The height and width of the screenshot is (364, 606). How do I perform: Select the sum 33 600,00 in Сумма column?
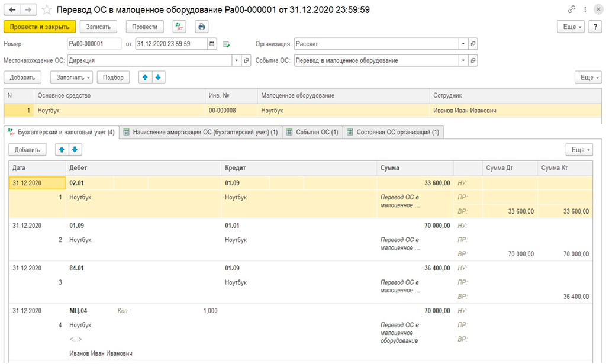437,183
